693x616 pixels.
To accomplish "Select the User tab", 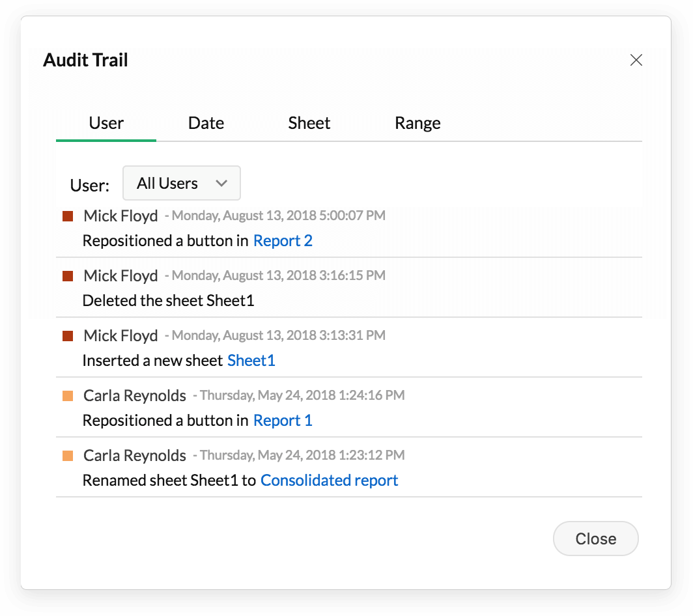I will click(106, 122).
